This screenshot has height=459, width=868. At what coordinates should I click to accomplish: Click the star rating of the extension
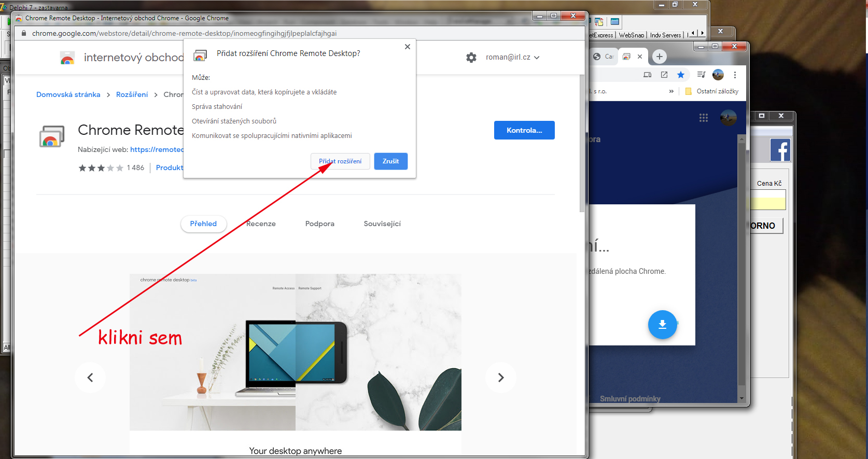101,168
